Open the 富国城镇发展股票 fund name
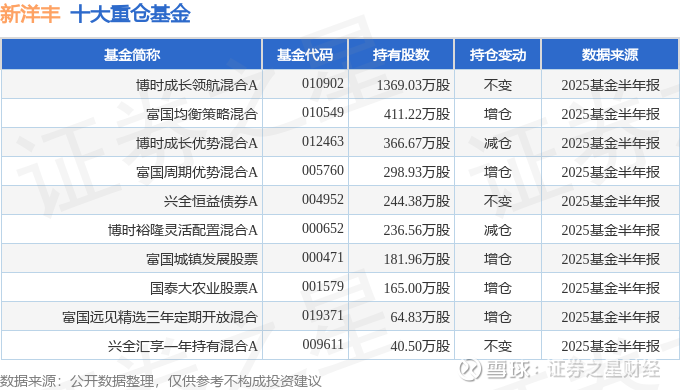The image size is (680, 390). click(202, 259)
